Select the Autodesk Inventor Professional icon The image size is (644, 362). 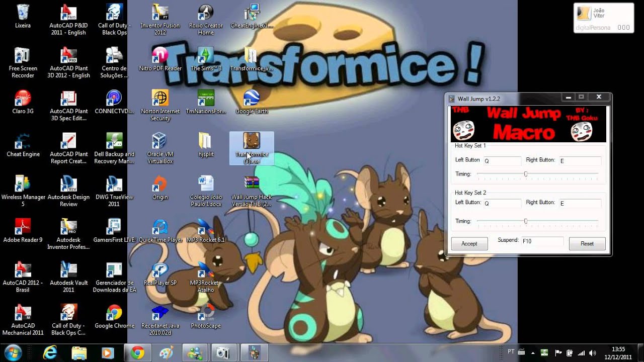click(68, 235)
